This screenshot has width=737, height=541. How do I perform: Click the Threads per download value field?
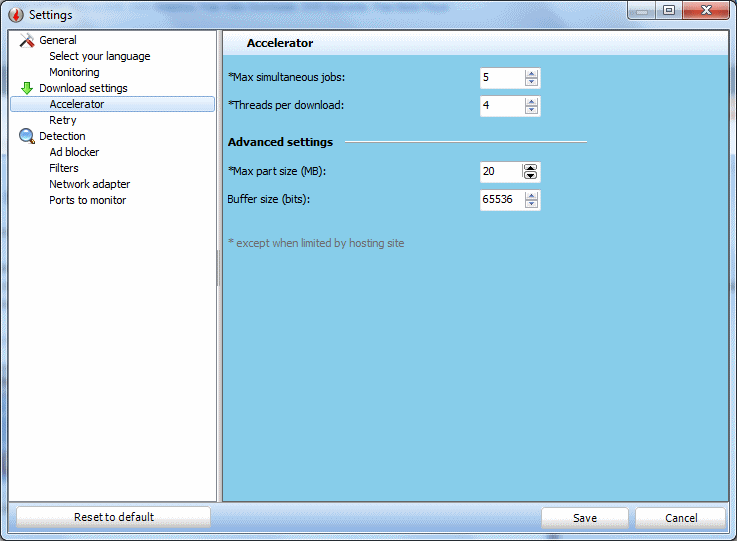coord(502,106)
